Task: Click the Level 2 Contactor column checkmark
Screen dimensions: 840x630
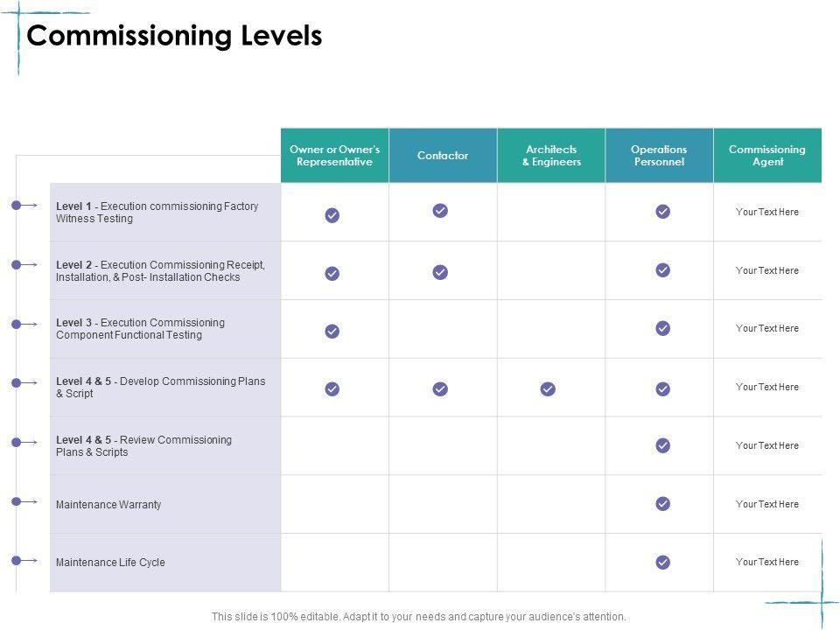Action: point(440,272)
